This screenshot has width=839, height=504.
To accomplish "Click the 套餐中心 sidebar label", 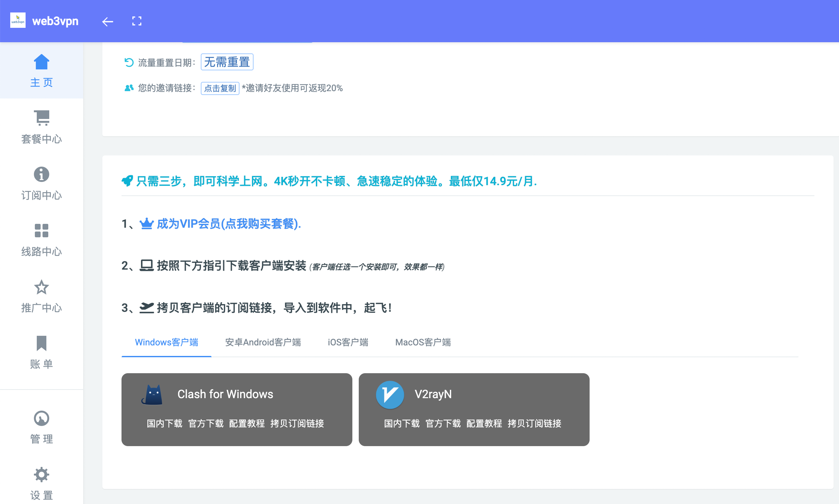I will coord(42,139).
